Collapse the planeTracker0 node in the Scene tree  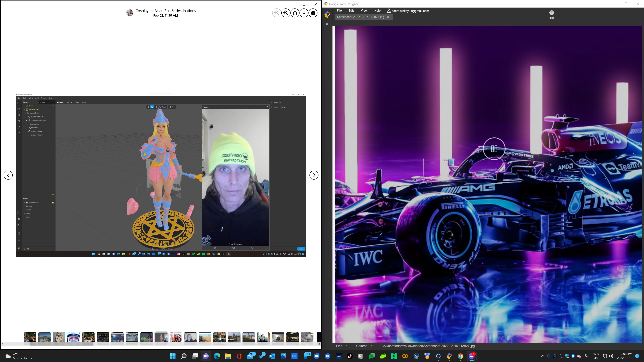[x=24, y=109]
